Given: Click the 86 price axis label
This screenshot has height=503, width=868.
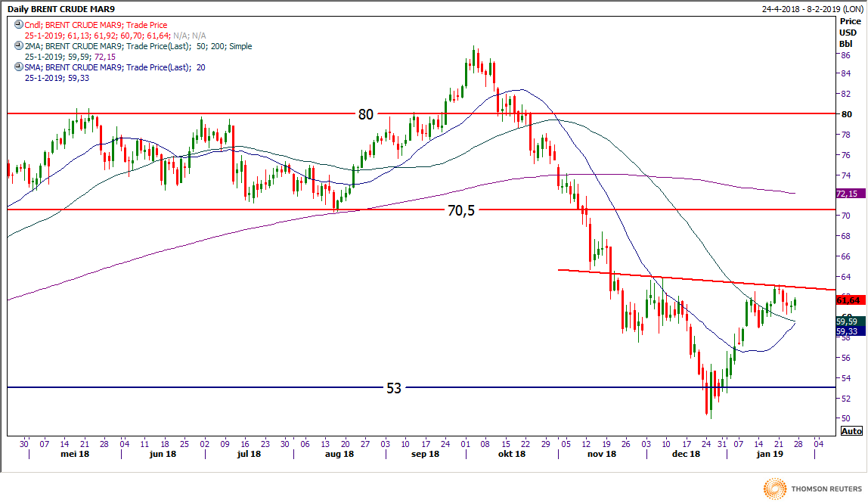Looking at the screenshot, I should tap(846, 55).
